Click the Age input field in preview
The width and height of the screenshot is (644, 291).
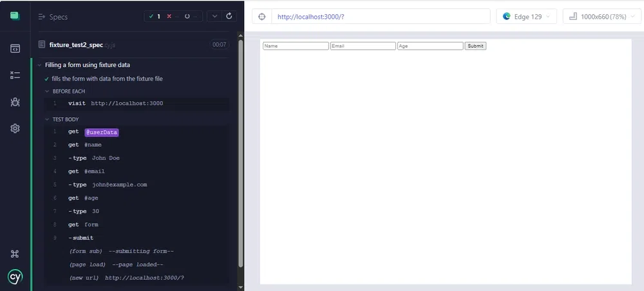click(x=430, y=46)
